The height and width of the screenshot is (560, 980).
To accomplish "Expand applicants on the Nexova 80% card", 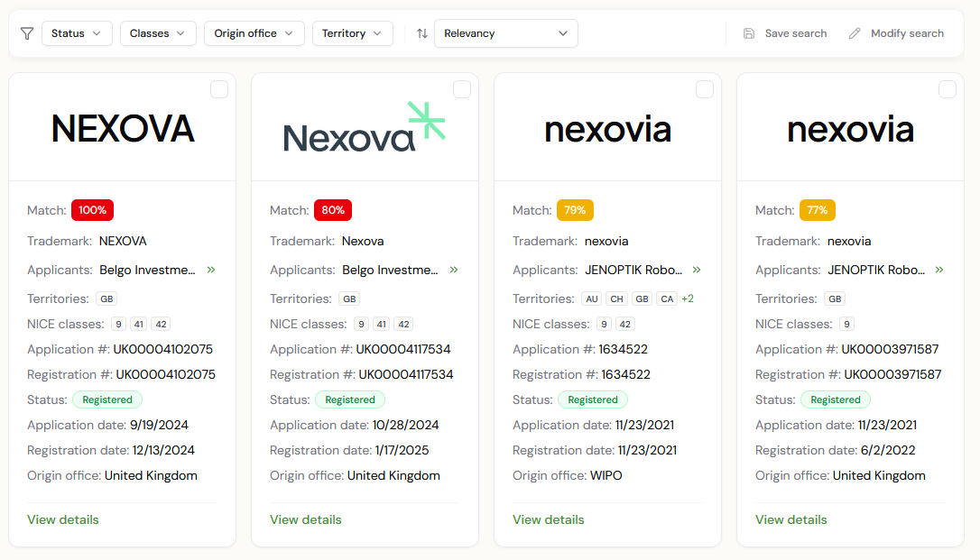I will click(x=454, y=270).
